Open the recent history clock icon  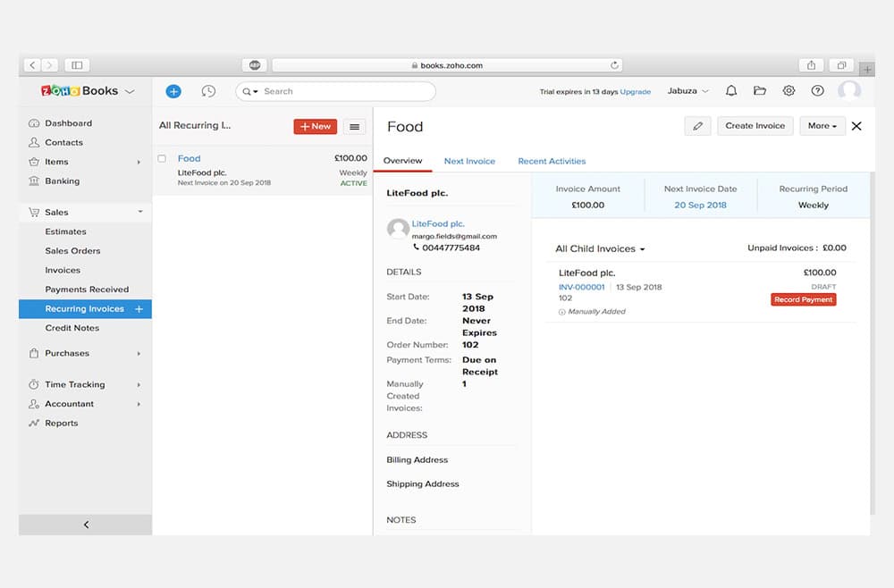[208, 91]
